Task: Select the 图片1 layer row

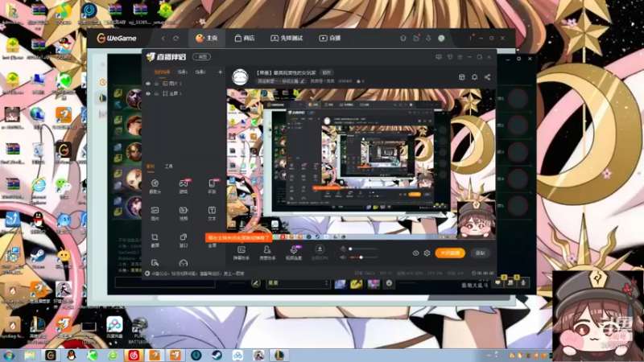Action: click(x=184, y=84)
